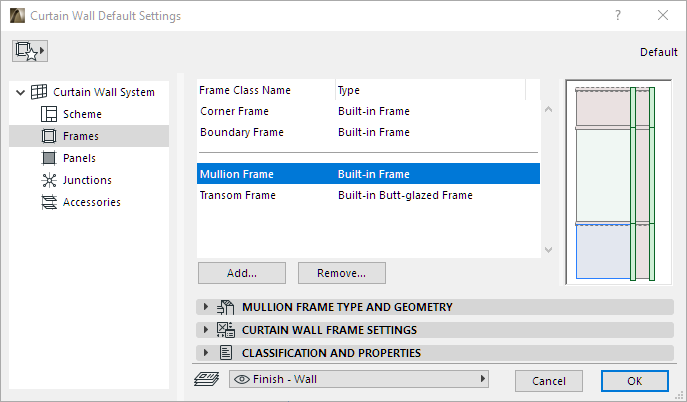Viewport: 687px width, 402px height.
Task: Click the Classification and Properties panel icon
Action: click(x=225, y=352)
